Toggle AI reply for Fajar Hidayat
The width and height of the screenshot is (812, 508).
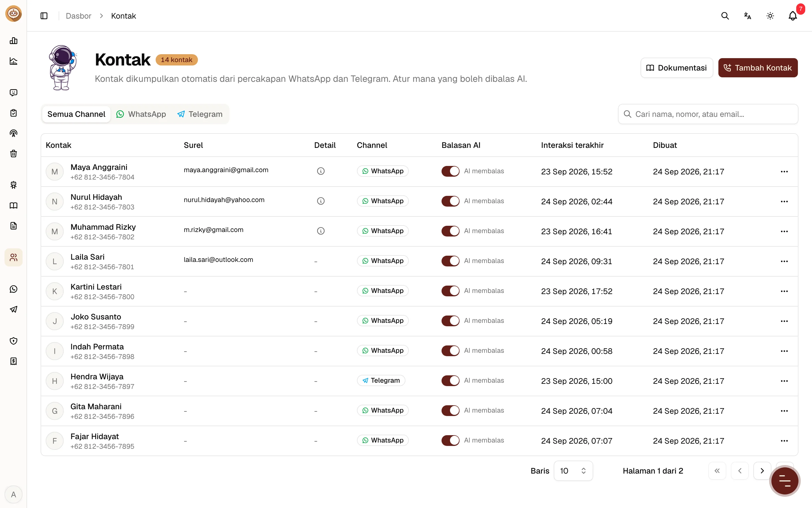450,440
